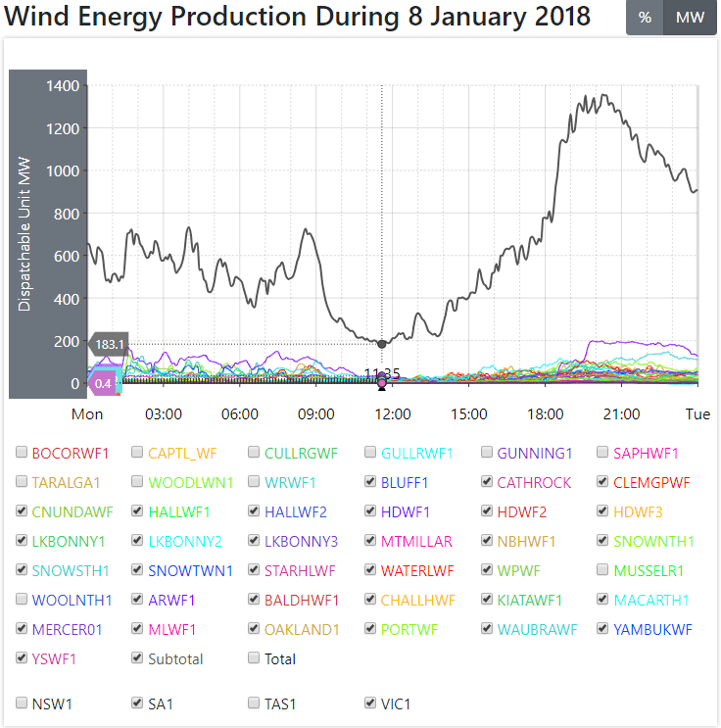Uncheck the YAMBUKWF wind farm
Viewport: 721px width, 728px height.
[x=603, y=629]
